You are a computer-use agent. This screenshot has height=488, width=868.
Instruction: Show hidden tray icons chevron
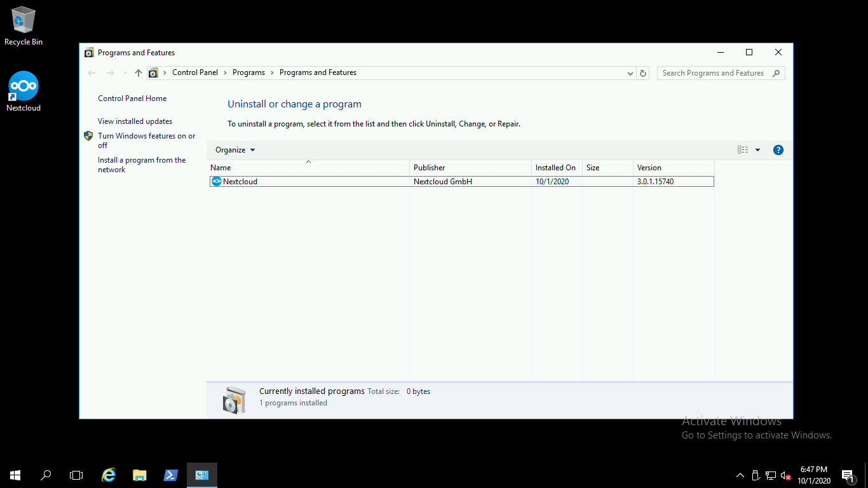[740, 475]
